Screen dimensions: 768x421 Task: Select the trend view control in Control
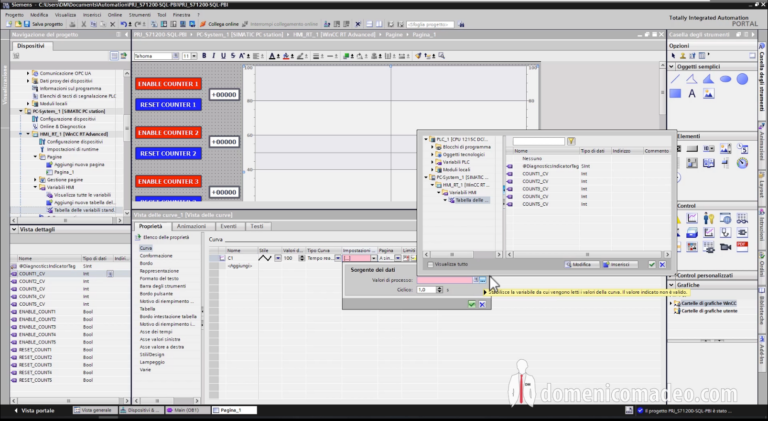[692, 219]
